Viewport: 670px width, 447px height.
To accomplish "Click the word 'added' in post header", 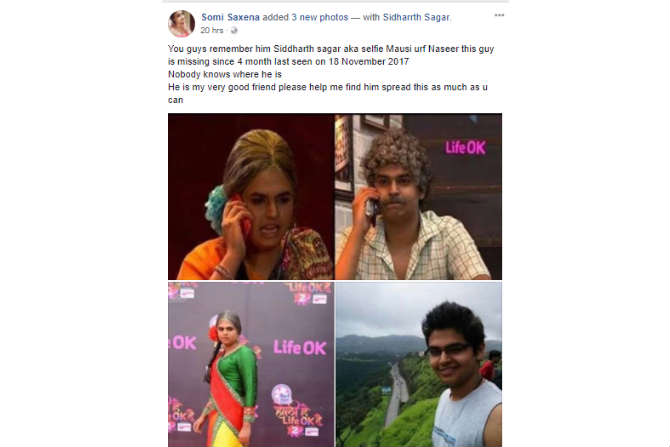I will (x=275, y=18).
